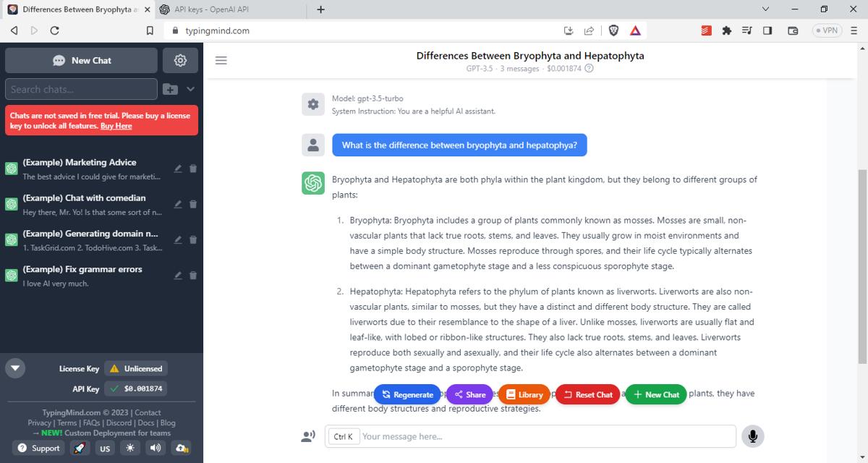Toggle the sidebar collapse chevron above License Key
The width and height of the screenshot is (868, 463).
point(14,368)
